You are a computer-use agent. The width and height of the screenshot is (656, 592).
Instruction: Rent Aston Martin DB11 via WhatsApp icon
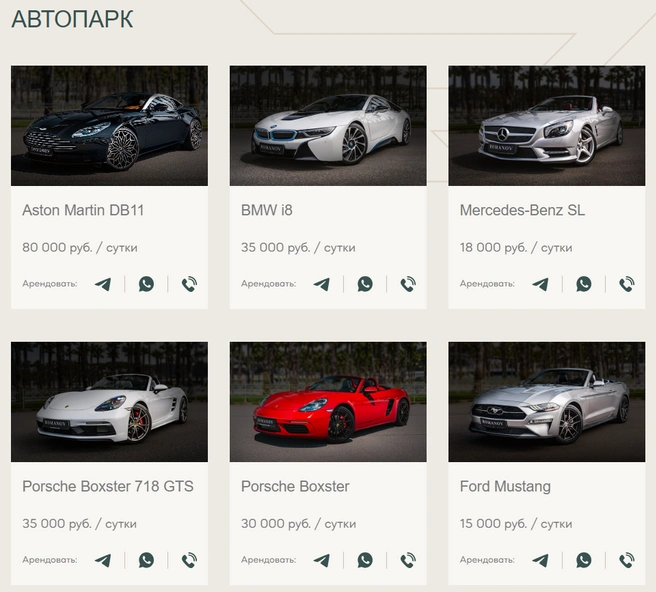tap(146, 284)
